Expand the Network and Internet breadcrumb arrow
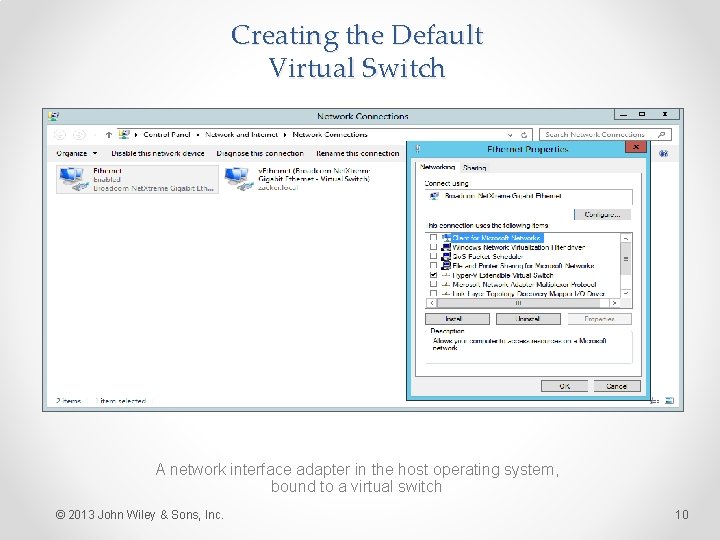The image size is (720, 540). point(285,135)
